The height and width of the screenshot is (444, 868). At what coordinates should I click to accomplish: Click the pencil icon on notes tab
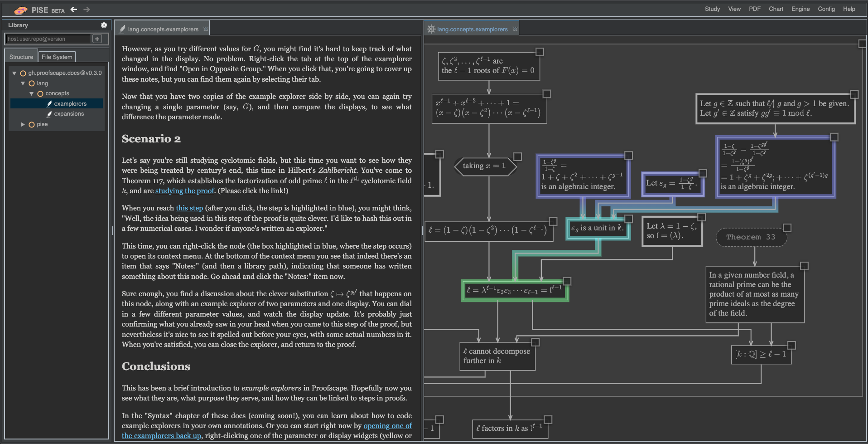pos(122,29)
